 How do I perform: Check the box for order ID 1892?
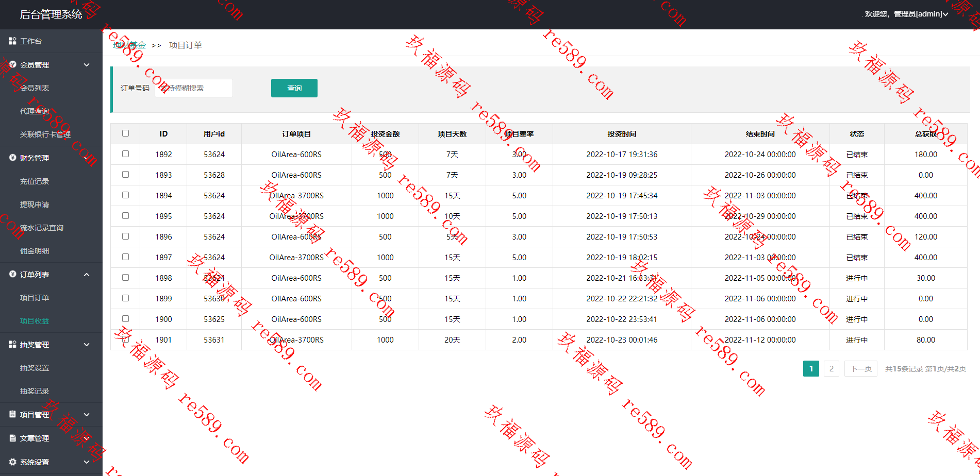pos(125,154)
